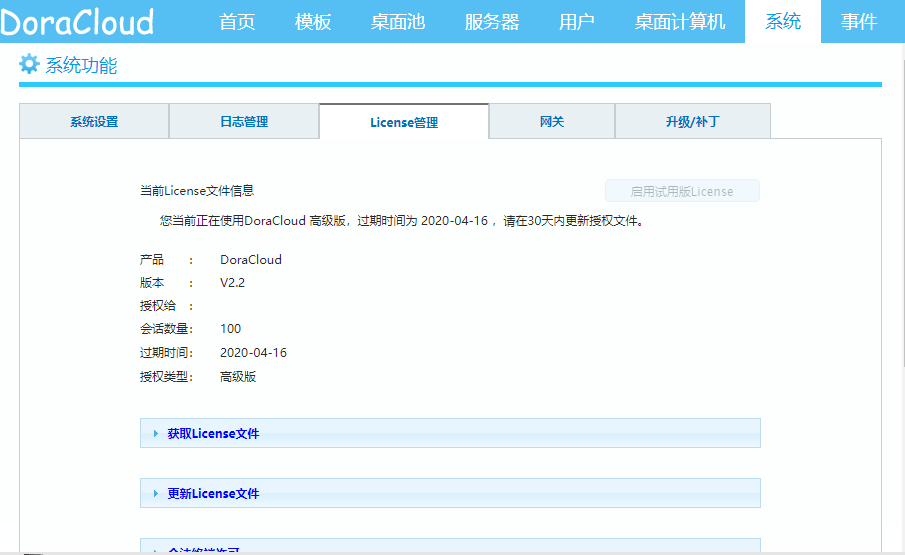Screen dimensions: 905x555
Task: Click the 产品 label
Action: (152, 260)
